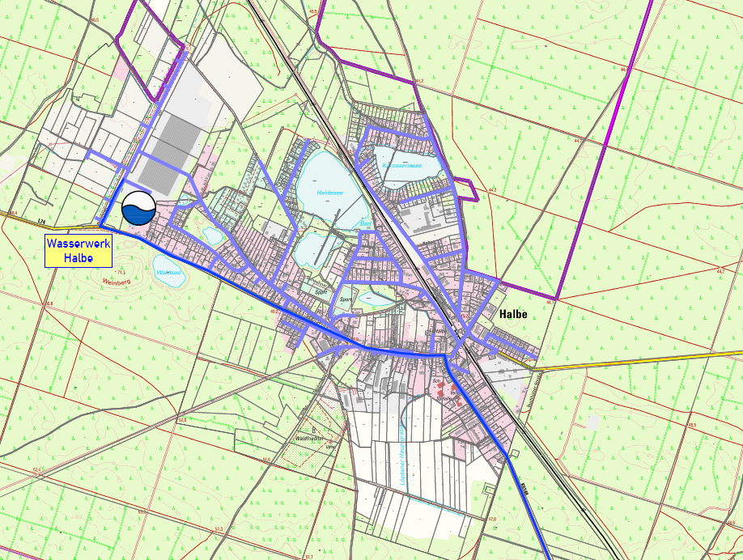
Task: Click the 71,1 elevation point at Weinberg
Action: 121,274
